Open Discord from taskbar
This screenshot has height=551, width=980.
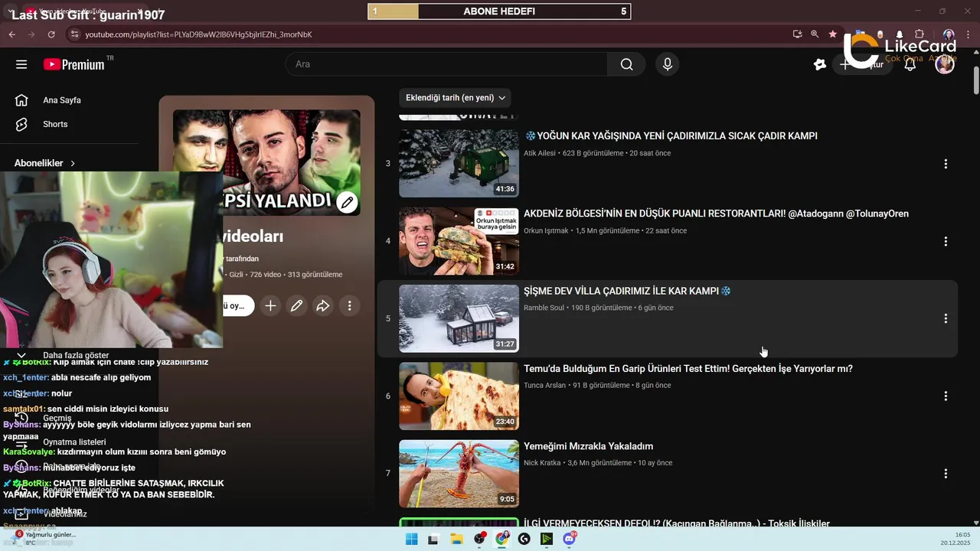click(x=569, y=539)
